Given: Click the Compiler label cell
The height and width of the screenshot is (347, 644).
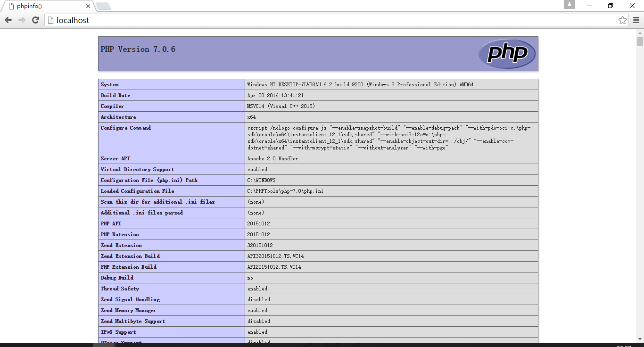Looking at the screenshot, I should pyautogui.click(x=172, y=106).
